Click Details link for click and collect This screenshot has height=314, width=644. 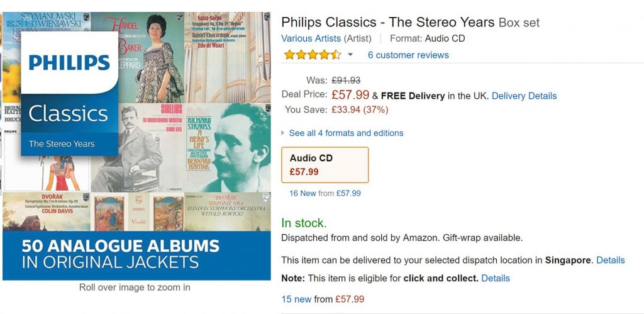[495, 278]
